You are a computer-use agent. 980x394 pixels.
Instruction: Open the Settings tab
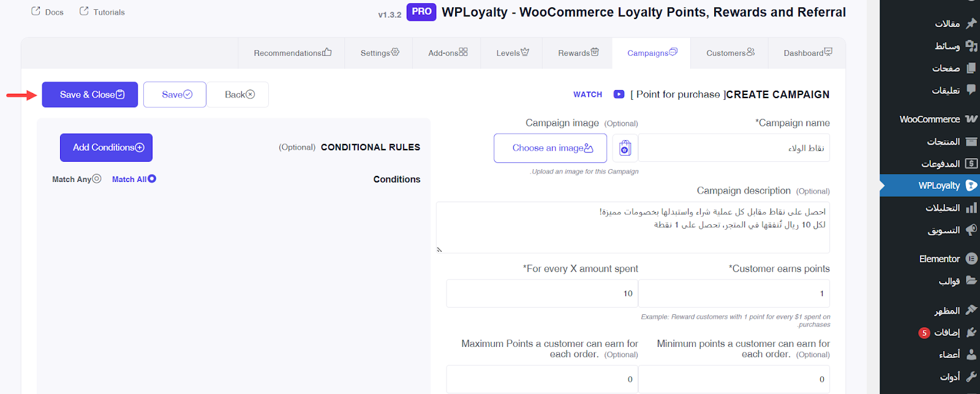(379, 53)
